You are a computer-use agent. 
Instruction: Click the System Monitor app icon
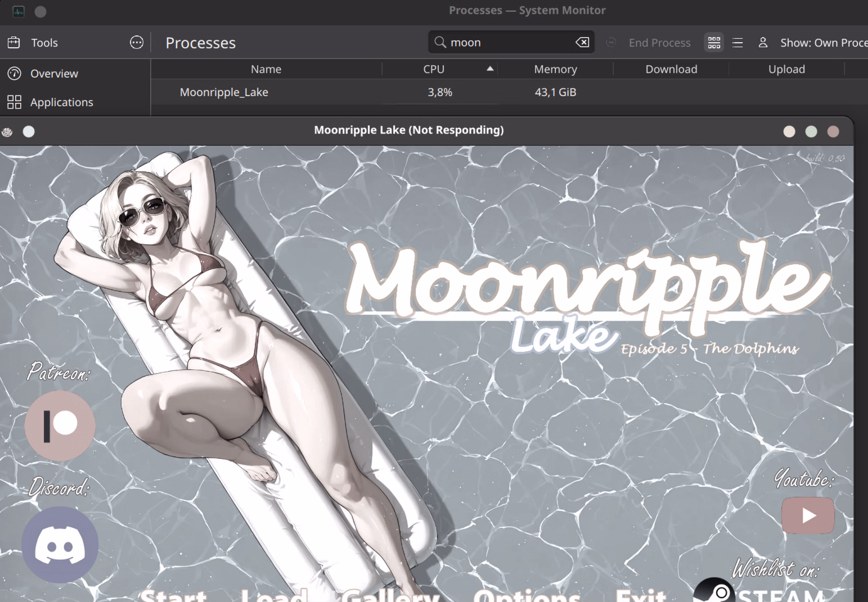[19, 11]
